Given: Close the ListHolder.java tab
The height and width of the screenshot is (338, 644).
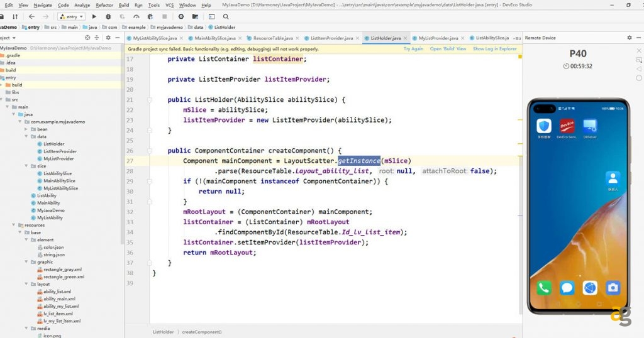Looking at the screenshot, I should pos(406,38).
